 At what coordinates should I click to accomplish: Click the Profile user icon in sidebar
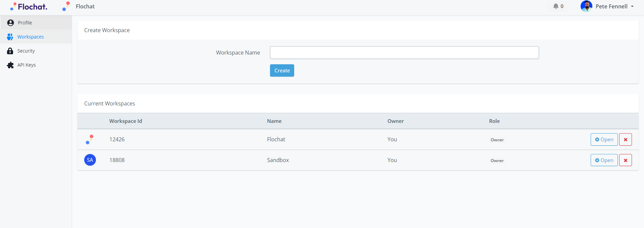coord(10,23)
